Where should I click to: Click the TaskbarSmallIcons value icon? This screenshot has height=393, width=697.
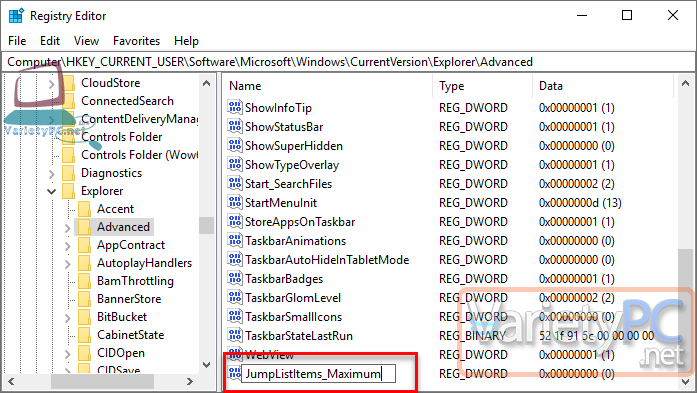click(x=235, y=316)
